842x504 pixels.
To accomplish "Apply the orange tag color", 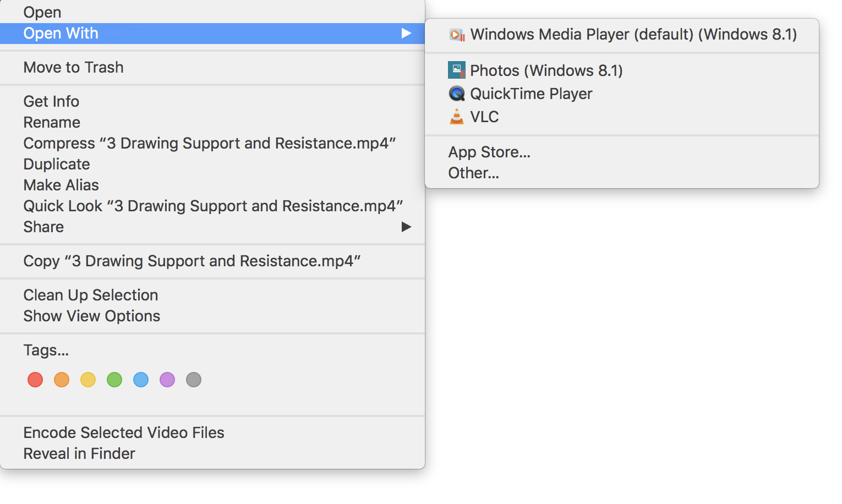I will click(x=62, y=380).
